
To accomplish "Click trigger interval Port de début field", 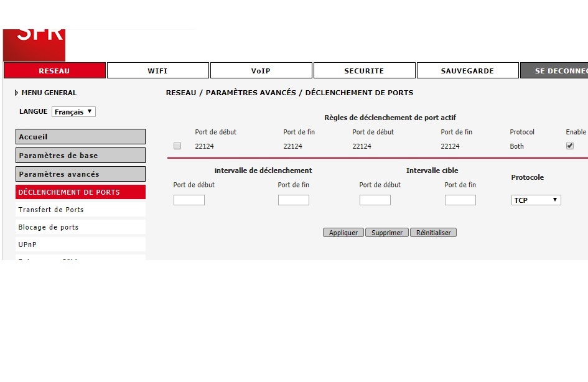I will click(x=189, y=200).
